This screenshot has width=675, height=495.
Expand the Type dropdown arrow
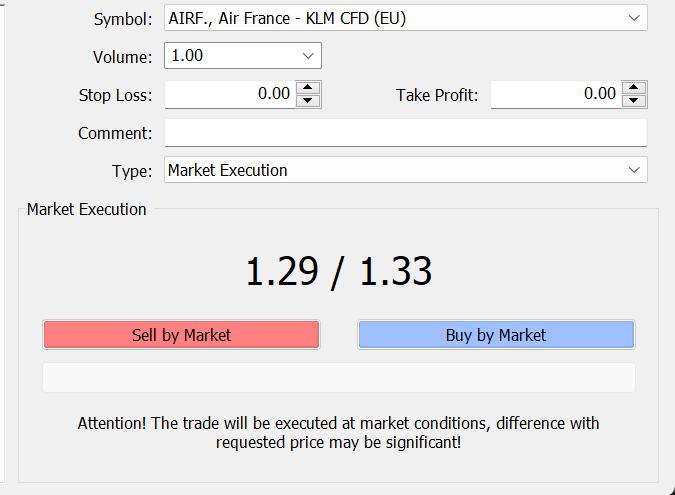(x=634, y=170)
